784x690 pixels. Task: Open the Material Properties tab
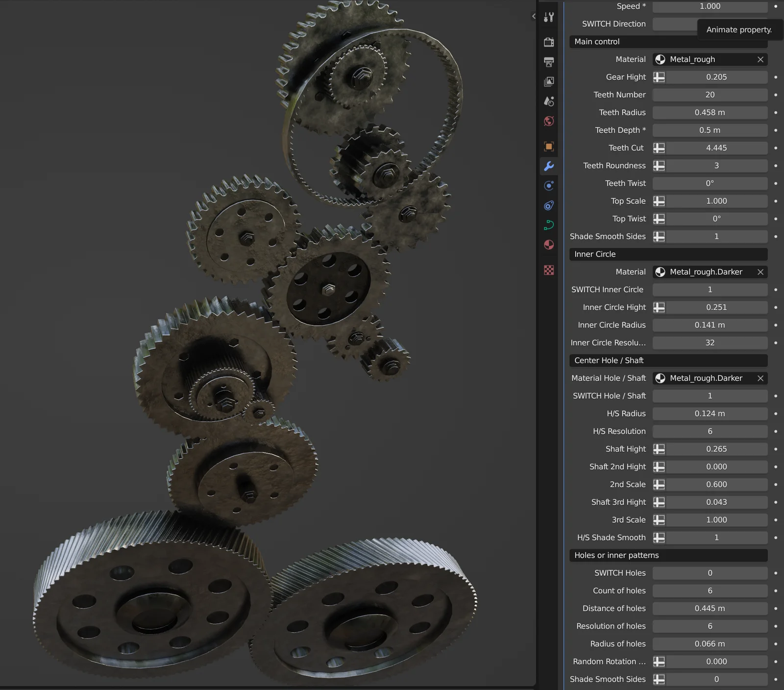coord(549,245)
